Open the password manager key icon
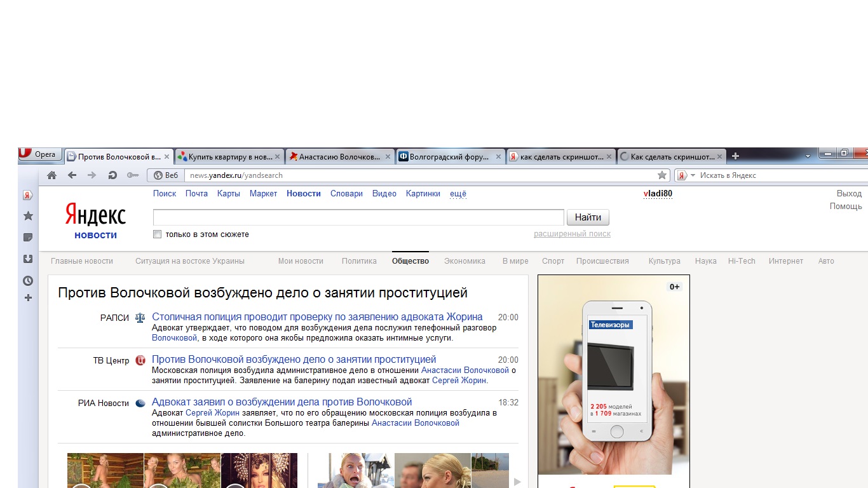 coord(132,175)
